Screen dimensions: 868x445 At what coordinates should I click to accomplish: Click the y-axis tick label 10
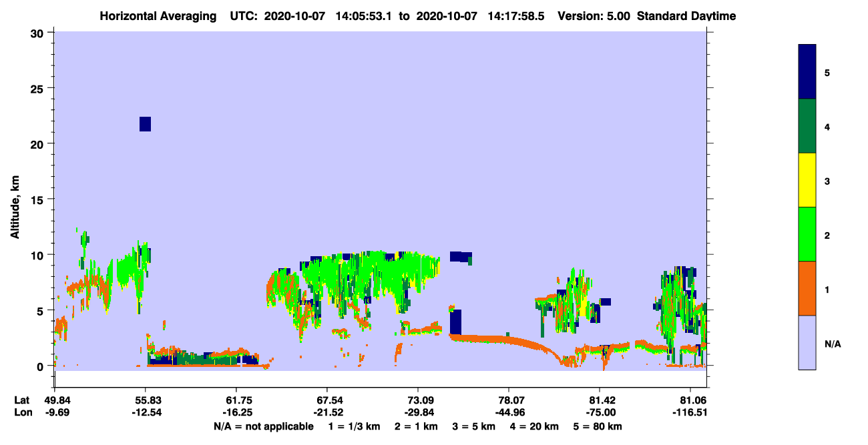click(x=39, y=255)
